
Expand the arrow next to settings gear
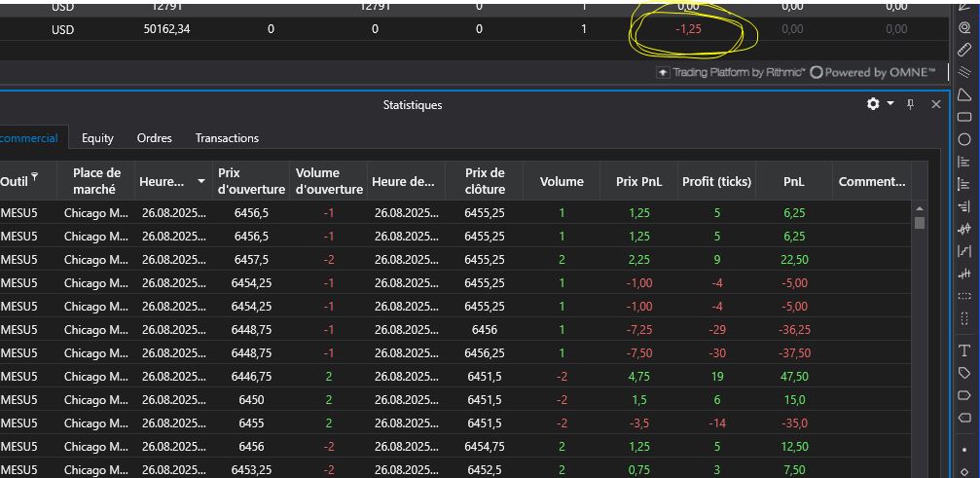[890, 104]
